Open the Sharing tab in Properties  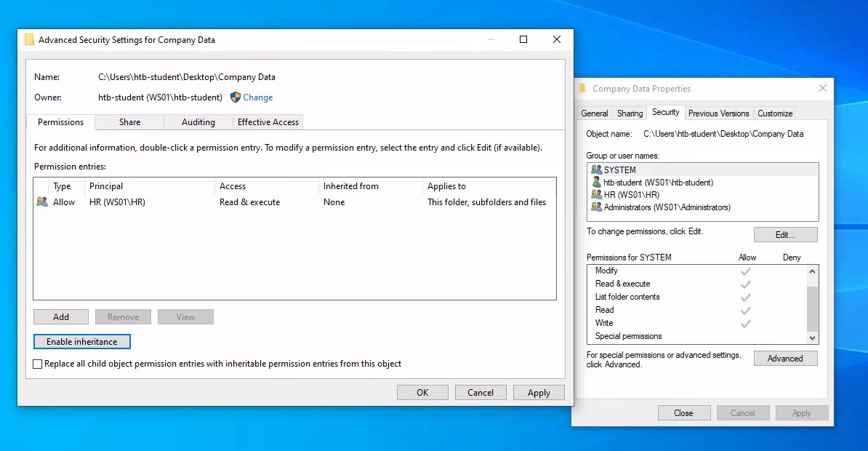(x=630, y=113)
